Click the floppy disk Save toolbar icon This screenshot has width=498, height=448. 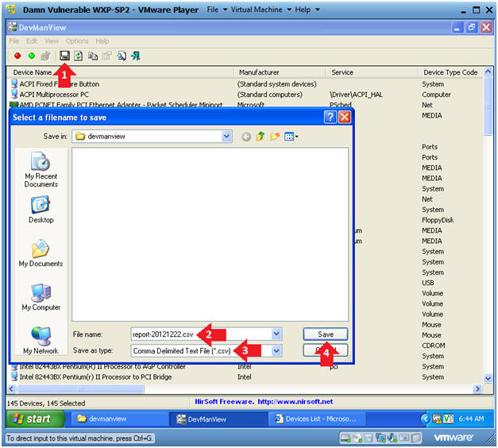pos(65,56)
